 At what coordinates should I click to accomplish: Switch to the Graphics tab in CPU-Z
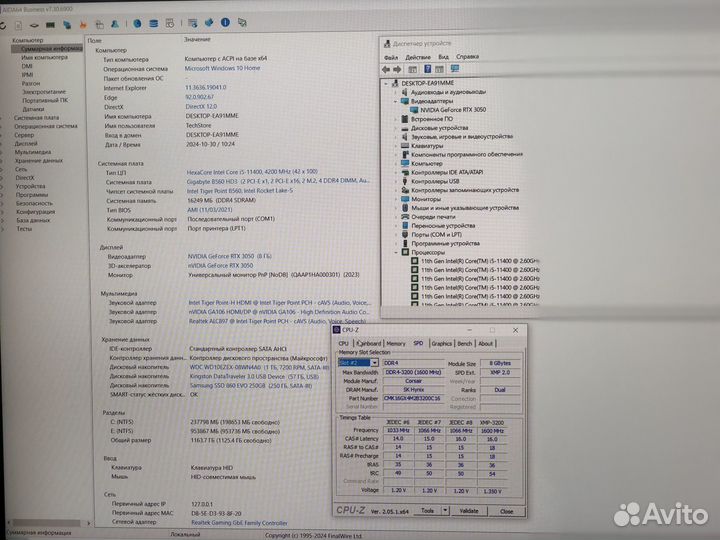[x=442, y=343]
